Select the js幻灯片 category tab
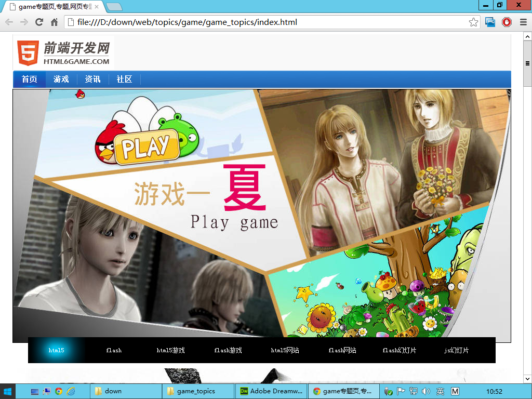This screenshot has width=532, height=399. 456,350
